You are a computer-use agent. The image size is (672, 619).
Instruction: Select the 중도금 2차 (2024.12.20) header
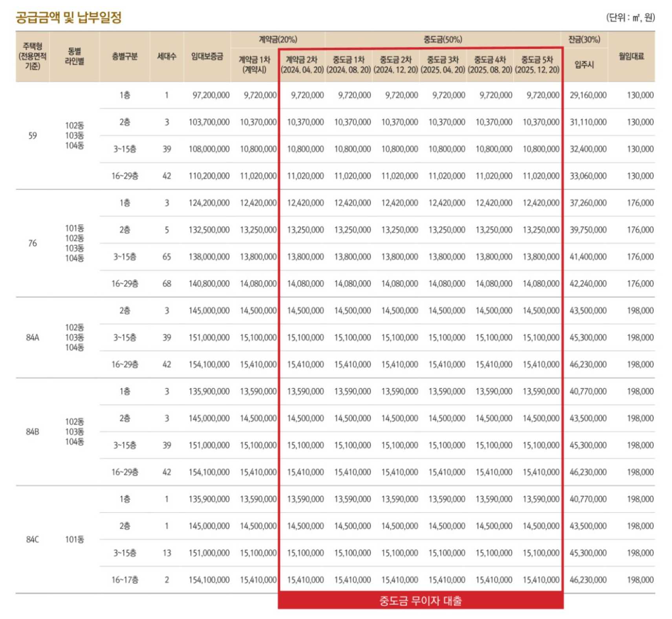[x=396, y=65]
